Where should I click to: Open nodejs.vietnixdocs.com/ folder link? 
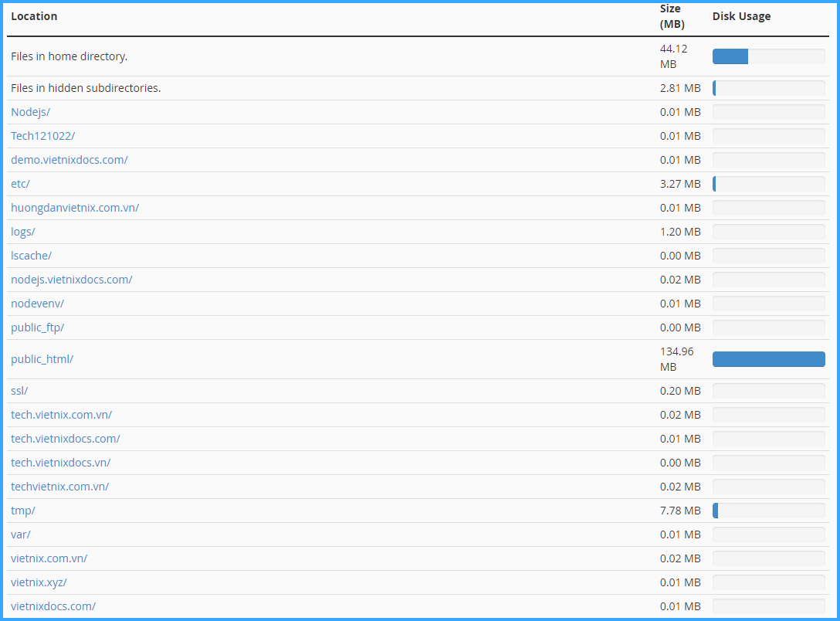[71, 280]
